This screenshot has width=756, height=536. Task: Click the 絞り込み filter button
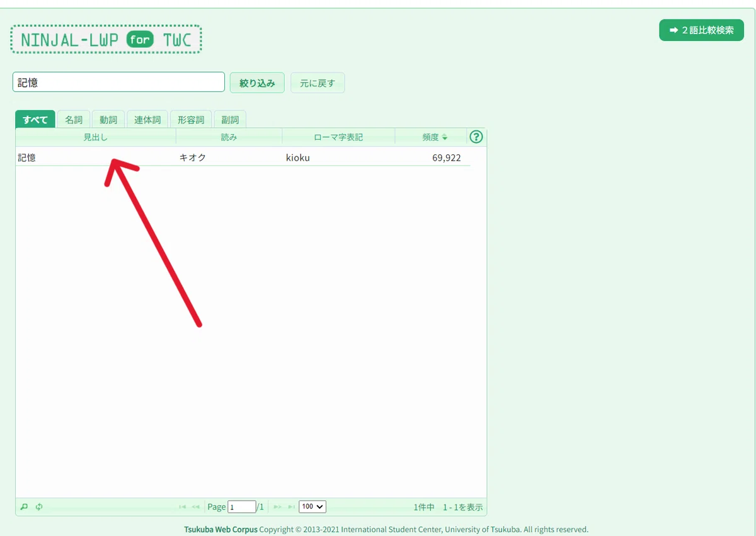pos(257,83)
